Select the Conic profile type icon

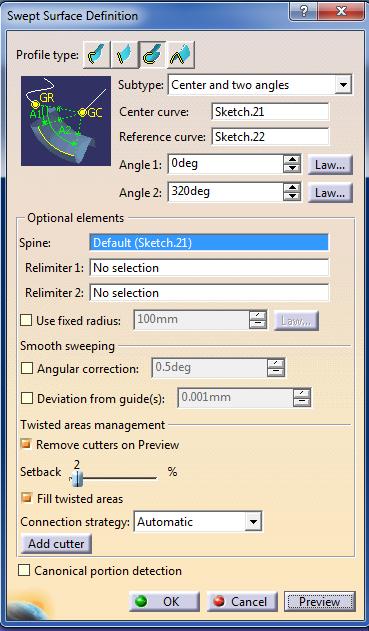(181, 54)
